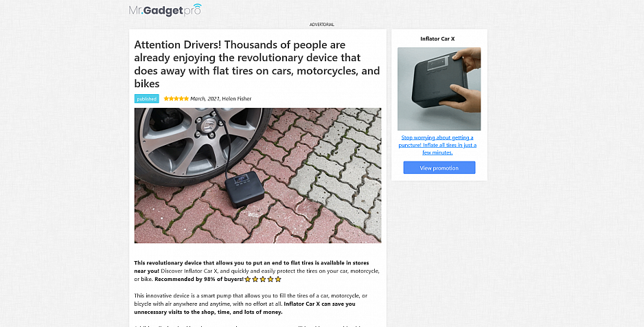Click the five-star rating beside the published badge
This screenshot has width=644, height=327.
tap(176, 99)
